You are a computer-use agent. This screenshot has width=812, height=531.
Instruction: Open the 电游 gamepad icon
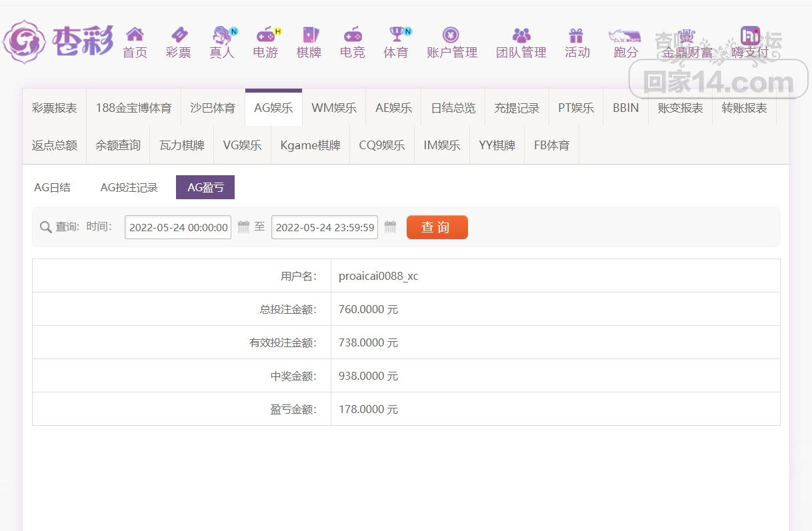(x=265, y=35)
